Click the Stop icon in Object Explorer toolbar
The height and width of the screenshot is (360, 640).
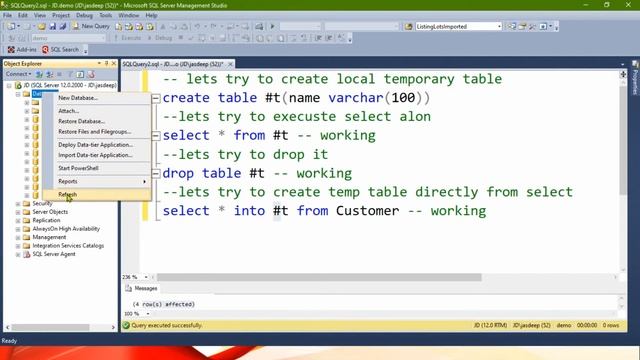[60, 74]
